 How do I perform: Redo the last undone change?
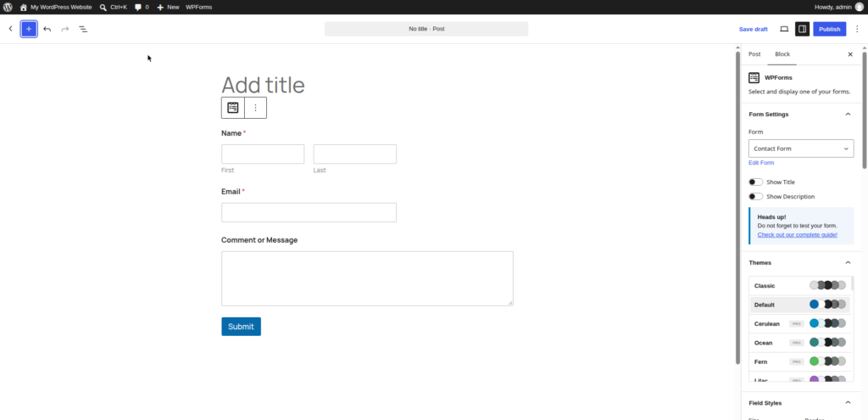tap(64, 29)
